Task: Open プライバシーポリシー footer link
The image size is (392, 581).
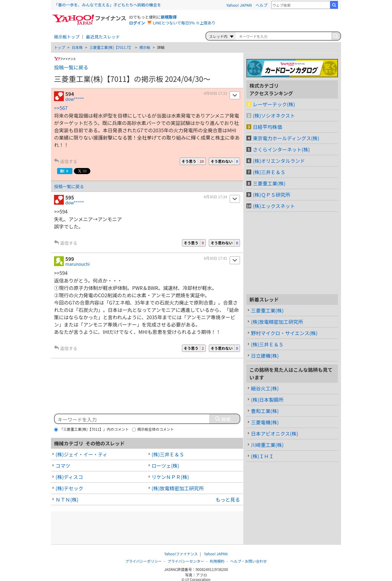Action: [143, 561]
